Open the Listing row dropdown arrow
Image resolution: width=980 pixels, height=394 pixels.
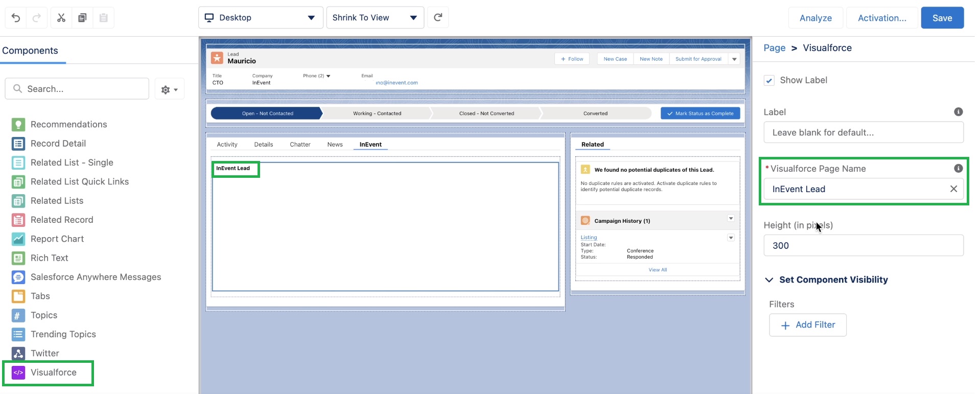tap(731, 238)
